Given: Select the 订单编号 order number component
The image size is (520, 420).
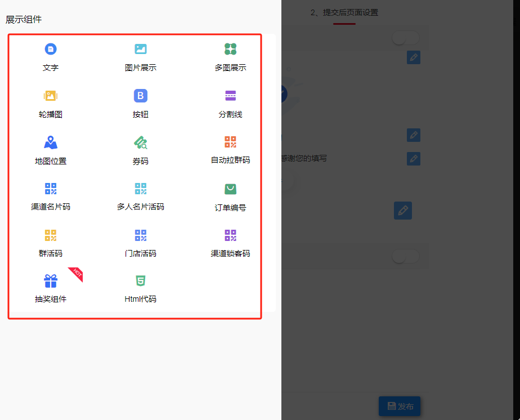Looking at the screenshot, I should 230,198.
